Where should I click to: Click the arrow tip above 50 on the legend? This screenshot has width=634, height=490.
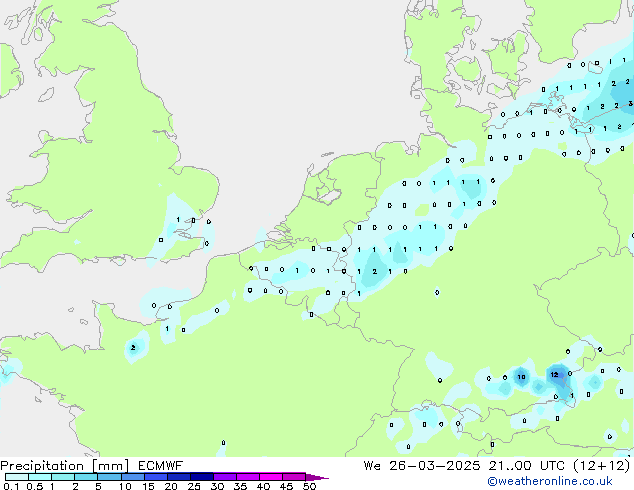click(317, 477)
